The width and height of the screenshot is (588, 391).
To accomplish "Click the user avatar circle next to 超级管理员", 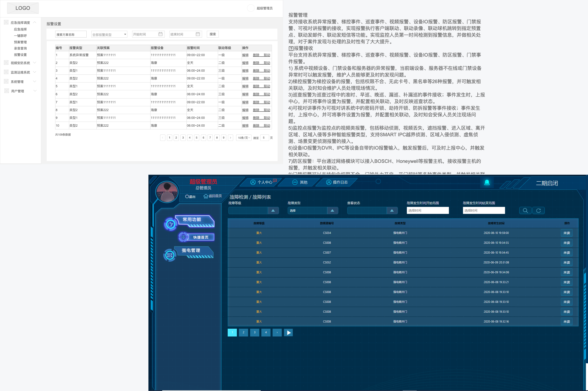I will [251, 8].
